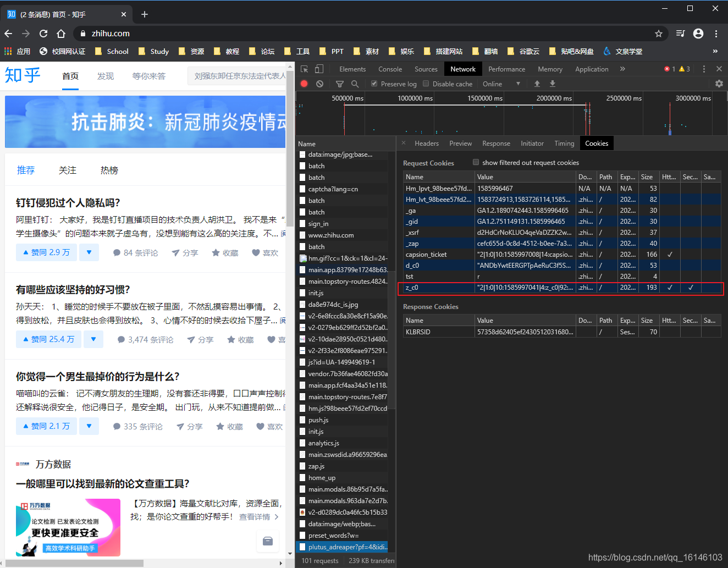Open question 钉钉侵犯过个人隐私吗?
The image size is (728, 568).
[68, 203]
